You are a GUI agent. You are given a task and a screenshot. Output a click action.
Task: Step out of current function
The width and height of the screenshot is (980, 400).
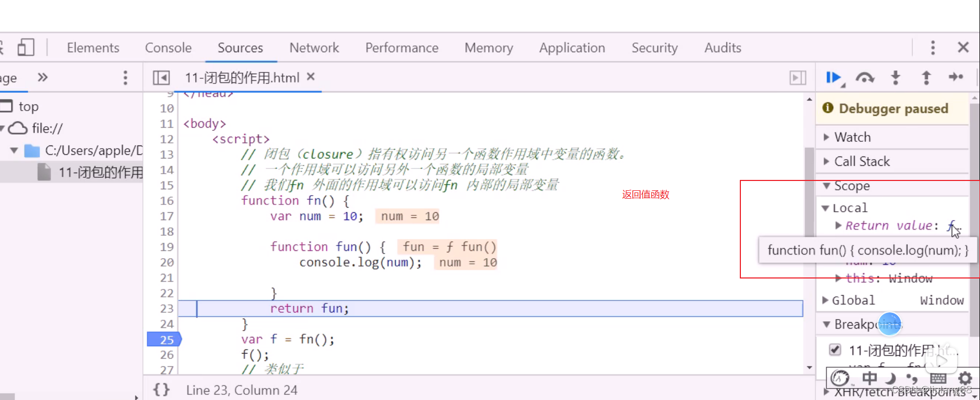926,78
